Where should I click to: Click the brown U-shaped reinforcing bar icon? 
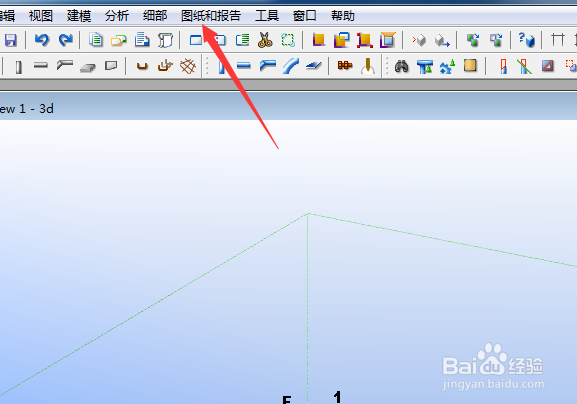point(142,66)
